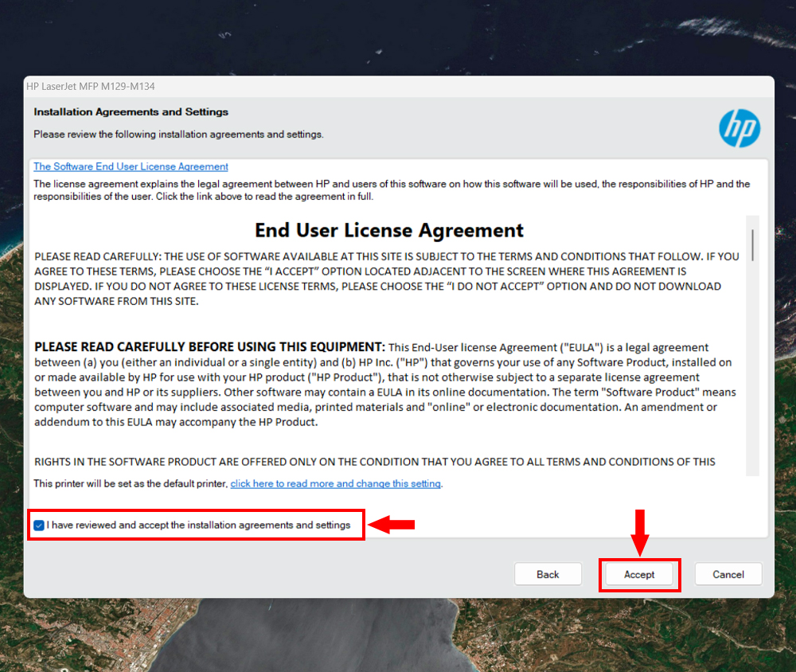This screenshot has height=672, width=796.
Task: Cancel the installation
Action: (728, 575)
